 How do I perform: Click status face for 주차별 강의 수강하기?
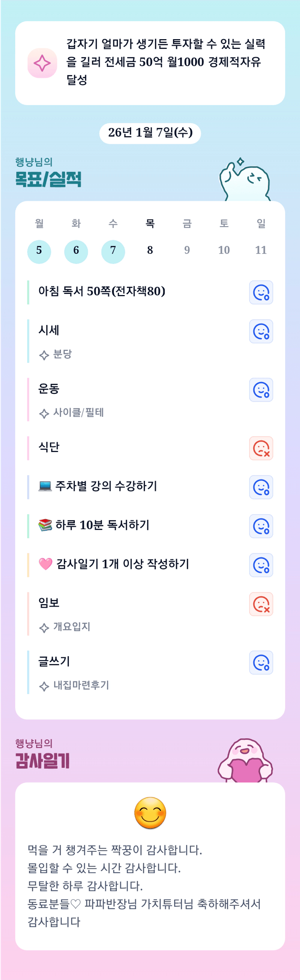261,487
